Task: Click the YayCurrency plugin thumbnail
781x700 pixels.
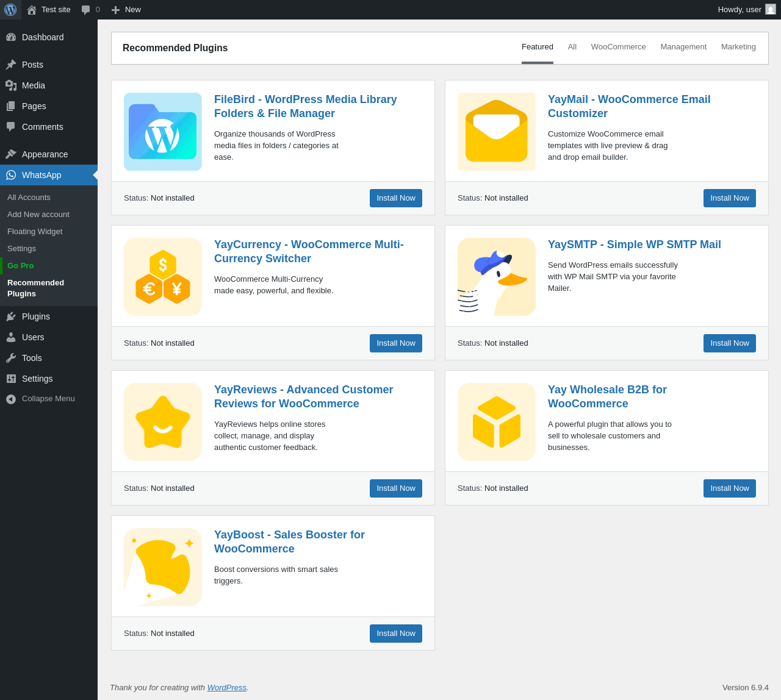Action: pyautogui.click(x=163, y=277)
